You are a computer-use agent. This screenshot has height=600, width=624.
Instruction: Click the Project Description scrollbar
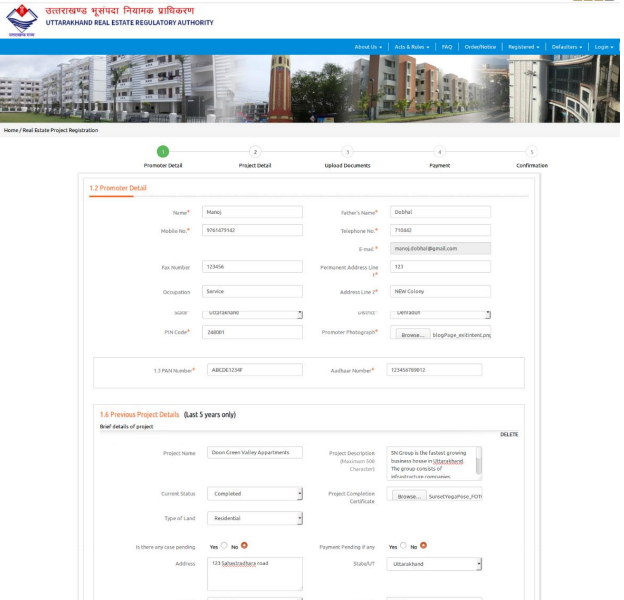pos(479,463)
